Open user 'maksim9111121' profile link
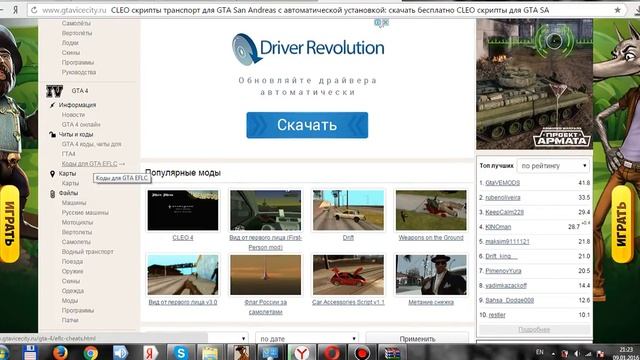 click(x=507, y=242)
